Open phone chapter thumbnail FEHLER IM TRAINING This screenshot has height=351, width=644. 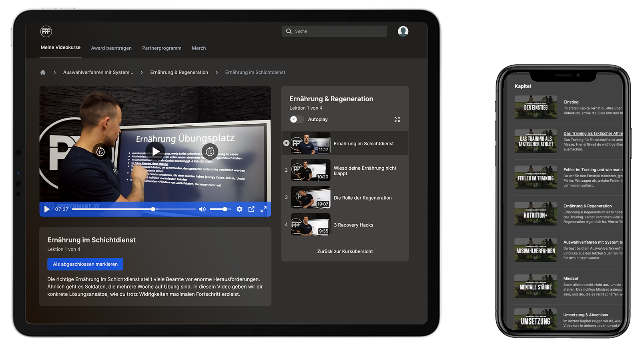point(536,178)
